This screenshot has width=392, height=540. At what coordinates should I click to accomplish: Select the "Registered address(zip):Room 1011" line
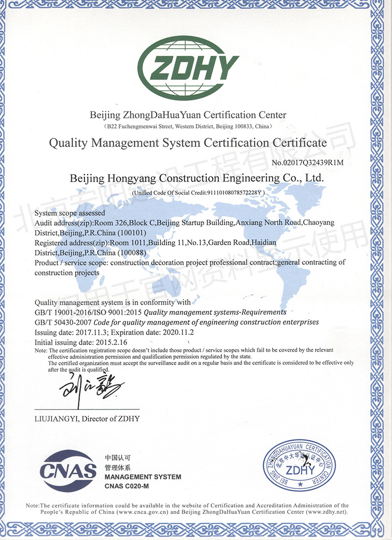point(155,243)
